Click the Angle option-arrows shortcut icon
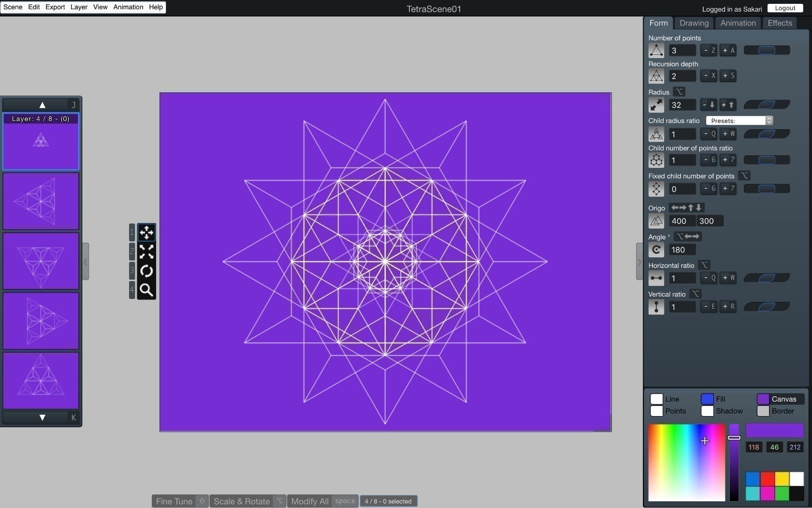Viewport: 812px width, 508px height. pos(688,237)
